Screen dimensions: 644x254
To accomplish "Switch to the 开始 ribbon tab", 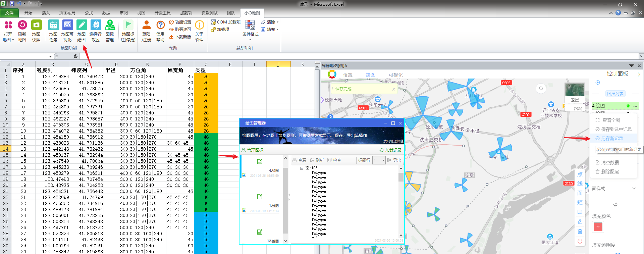I will [29, 13].
